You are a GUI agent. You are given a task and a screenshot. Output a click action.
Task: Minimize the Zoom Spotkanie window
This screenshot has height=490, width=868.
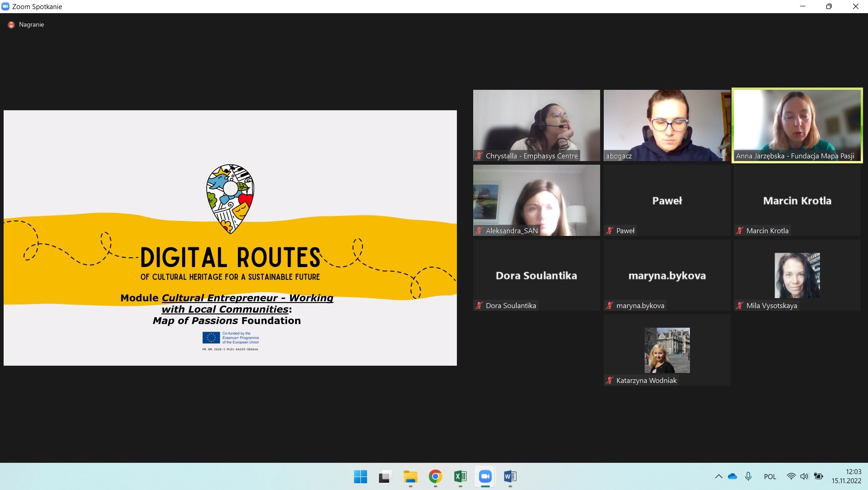803,6
